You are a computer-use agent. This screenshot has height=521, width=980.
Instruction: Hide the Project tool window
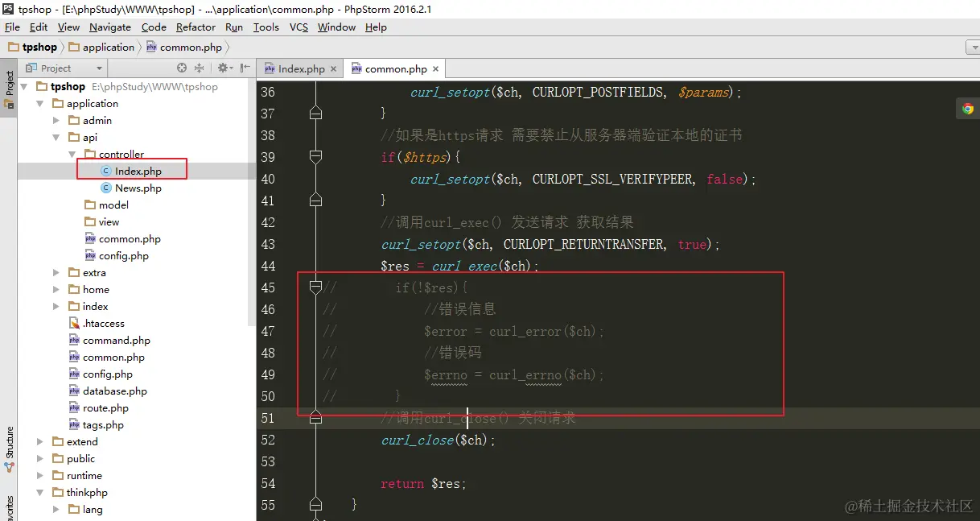(245, 68)
